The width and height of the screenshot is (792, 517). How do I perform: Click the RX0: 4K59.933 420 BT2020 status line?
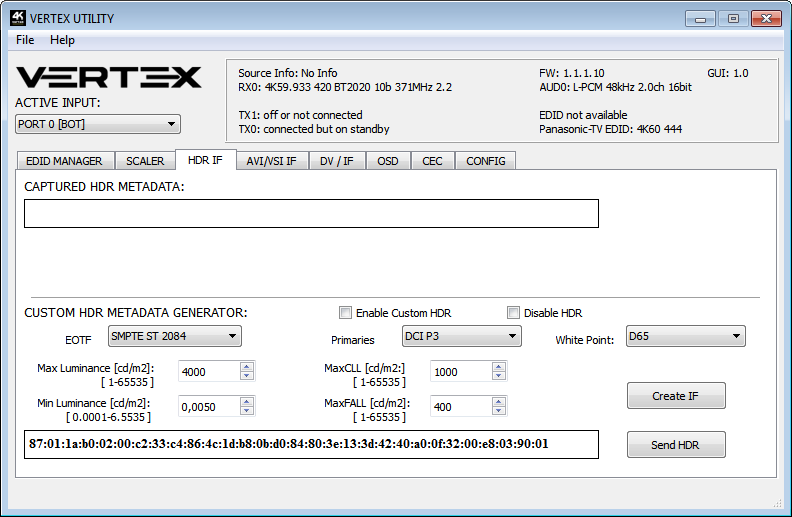point(345,87)
